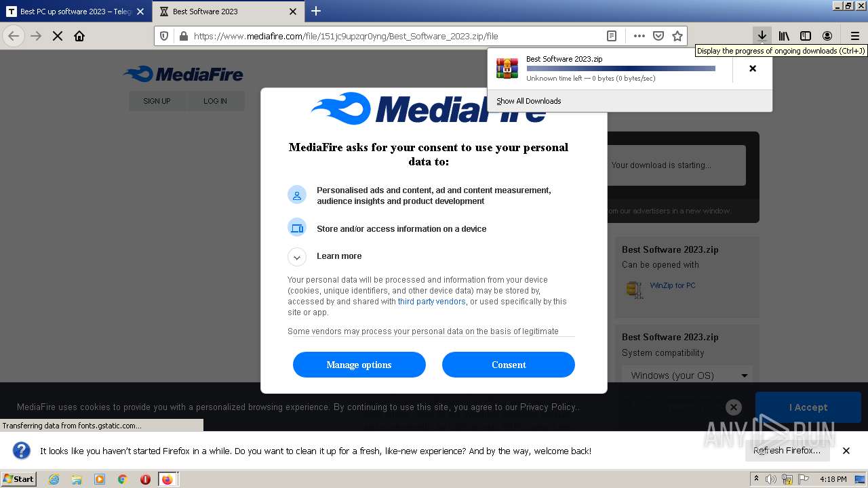Open Opera browser taskbar icon

(x=145, y=479)
